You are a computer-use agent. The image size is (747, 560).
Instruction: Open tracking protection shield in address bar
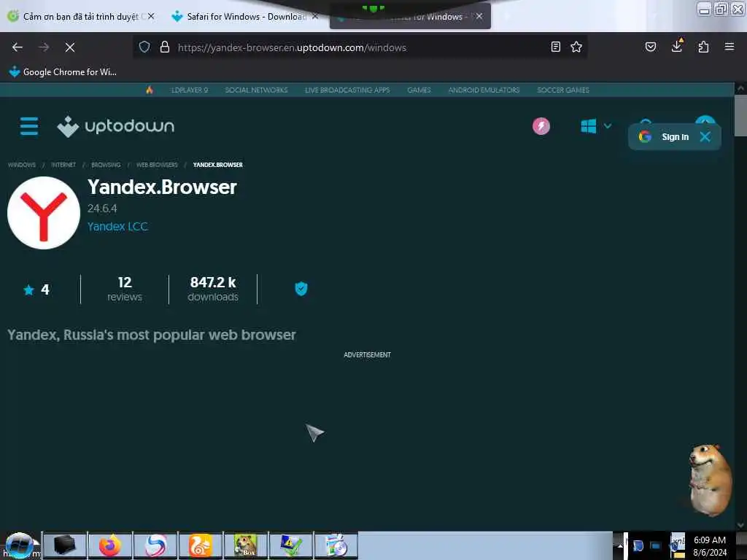coord(144,47)
